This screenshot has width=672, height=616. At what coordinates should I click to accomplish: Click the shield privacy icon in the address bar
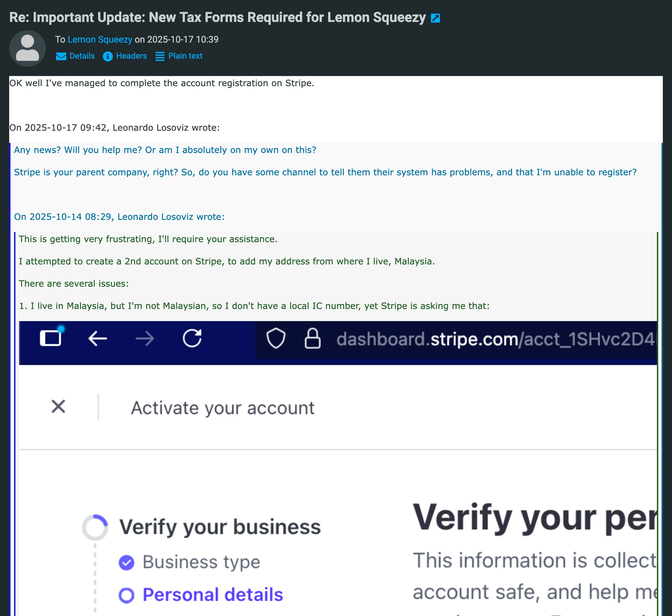pos(276,339)
